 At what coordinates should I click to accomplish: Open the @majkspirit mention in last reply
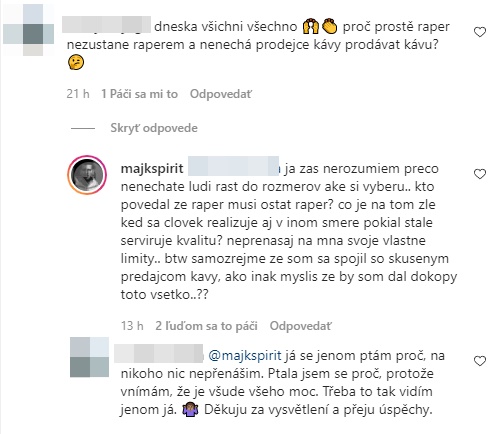tap(245, 356)
